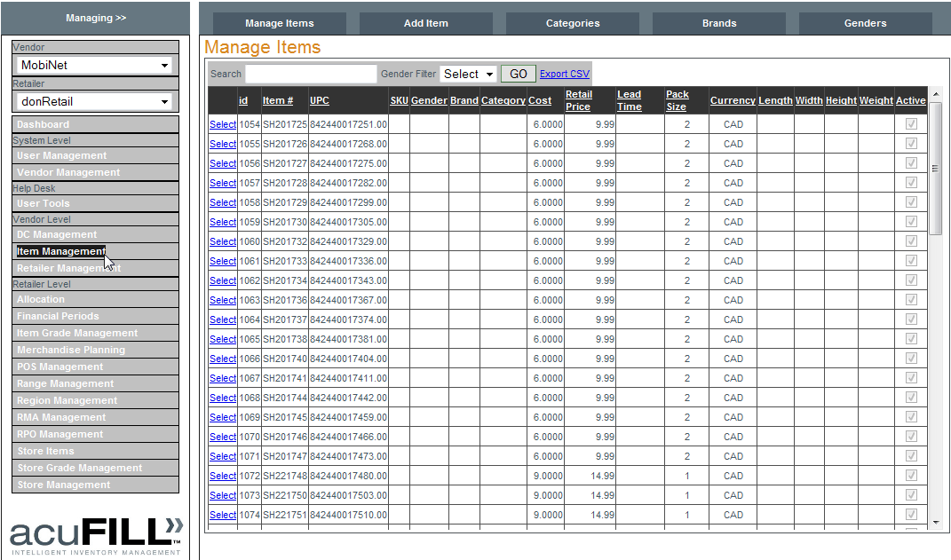The height and width of the screenshot is (560, 951).
Task: Click the scrollbar up arrow
Action: (x=935, y=94)
